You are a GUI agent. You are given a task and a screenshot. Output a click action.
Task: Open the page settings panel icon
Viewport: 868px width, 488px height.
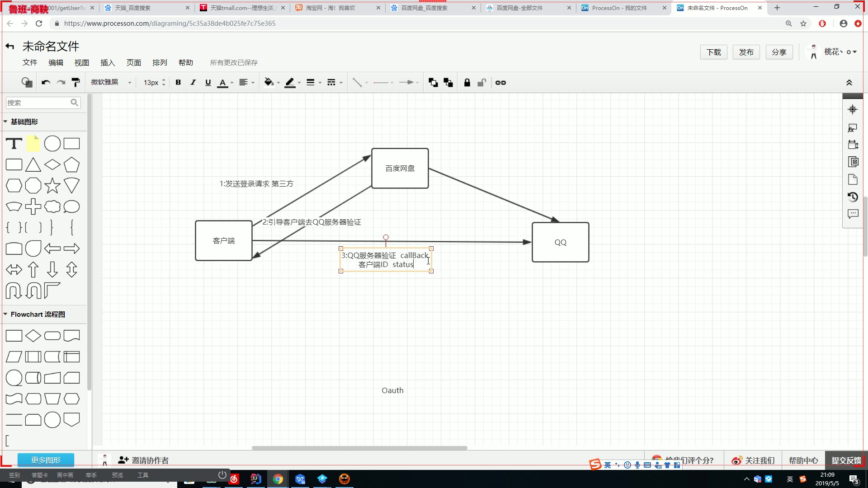853,179
